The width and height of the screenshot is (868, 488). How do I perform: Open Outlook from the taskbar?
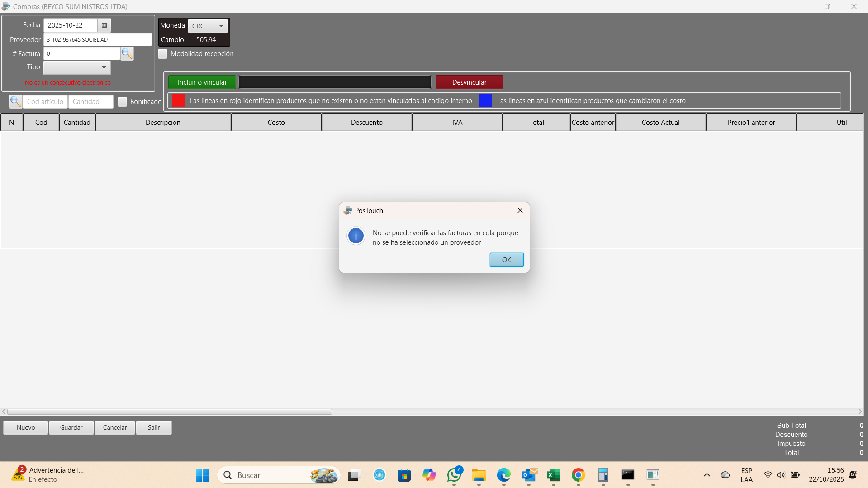529,475
